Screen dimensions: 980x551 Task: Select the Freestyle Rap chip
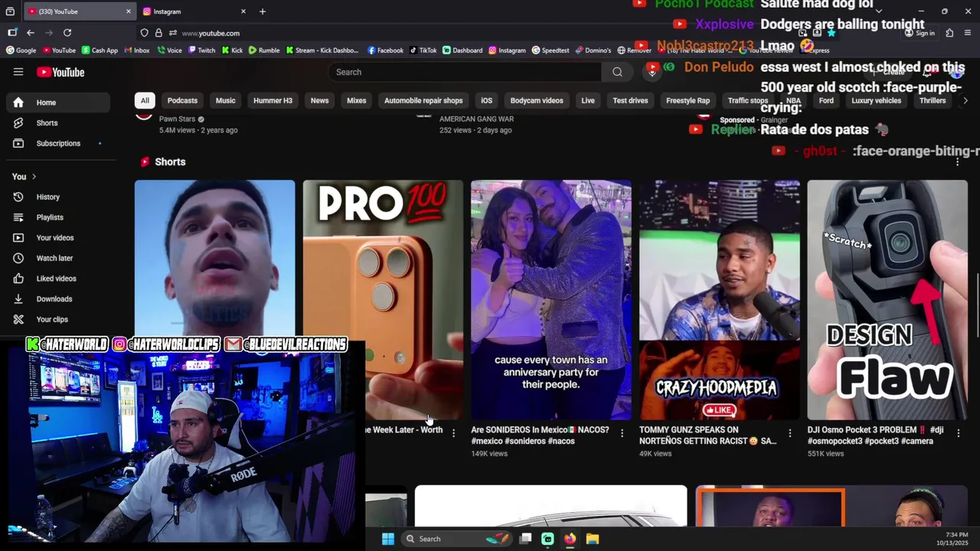point(688,100)
